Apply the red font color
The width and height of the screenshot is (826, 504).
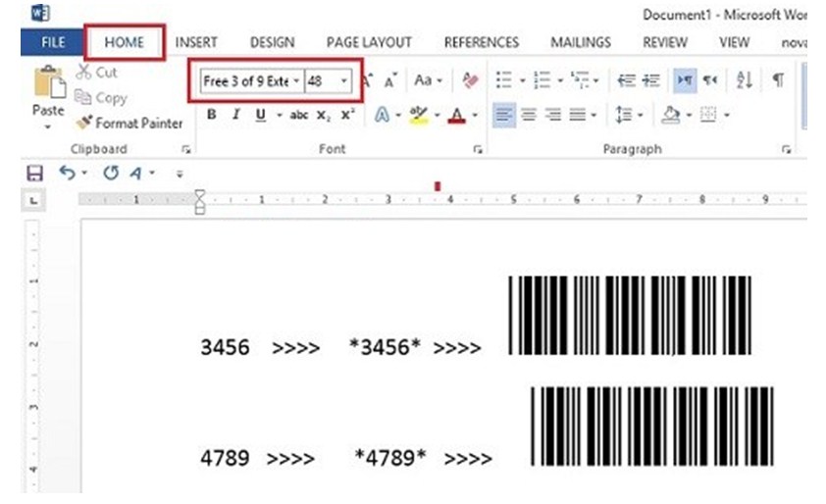pos(457,115)
